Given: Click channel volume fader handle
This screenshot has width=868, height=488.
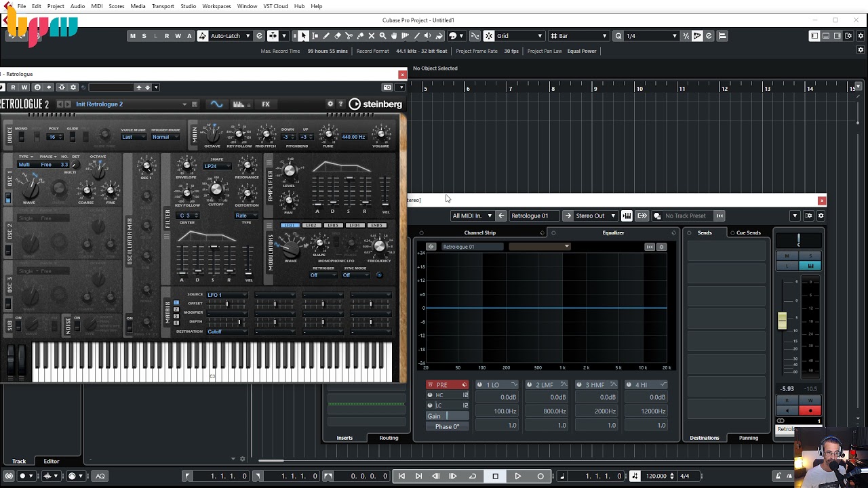Looking at the screenshot, I should 782,321.
